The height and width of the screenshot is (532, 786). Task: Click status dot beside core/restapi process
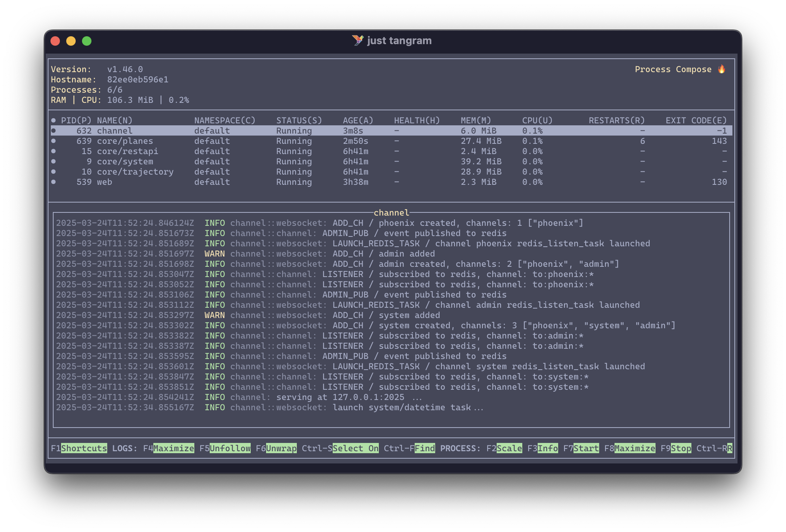tap(53, 151)
